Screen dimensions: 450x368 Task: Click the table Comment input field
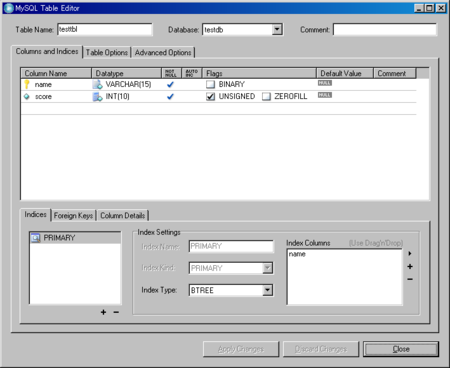(385, 30)
